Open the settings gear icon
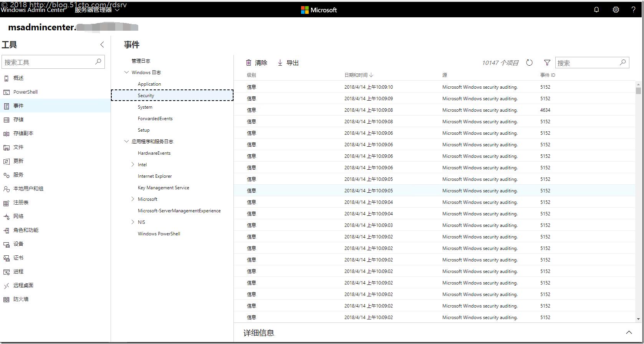This screenshot has height=344, width=644. [x=616, y=10]
